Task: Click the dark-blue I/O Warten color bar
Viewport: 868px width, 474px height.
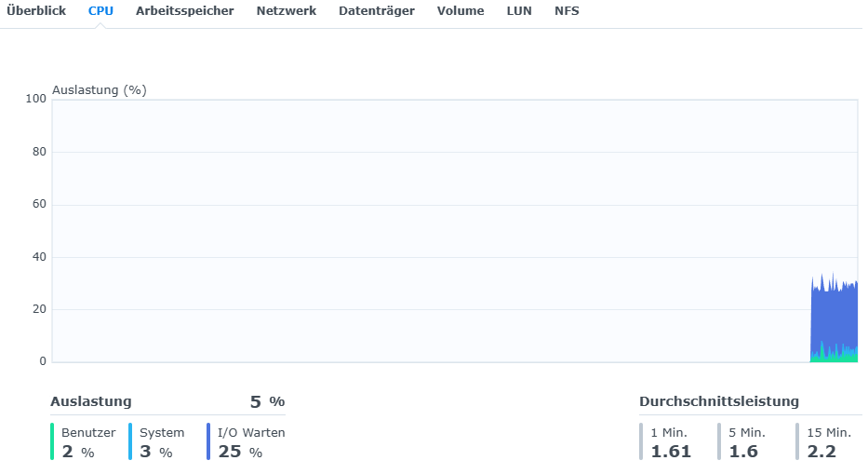Action: pos(209,441)
